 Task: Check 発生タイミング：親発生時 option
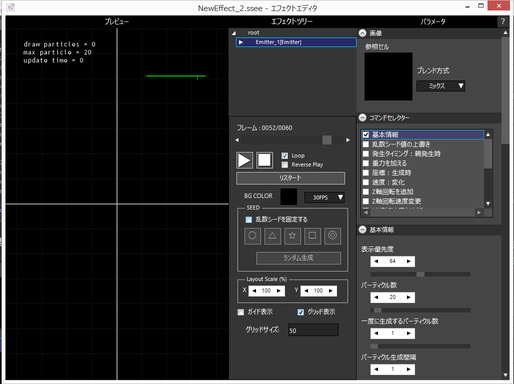366,154
